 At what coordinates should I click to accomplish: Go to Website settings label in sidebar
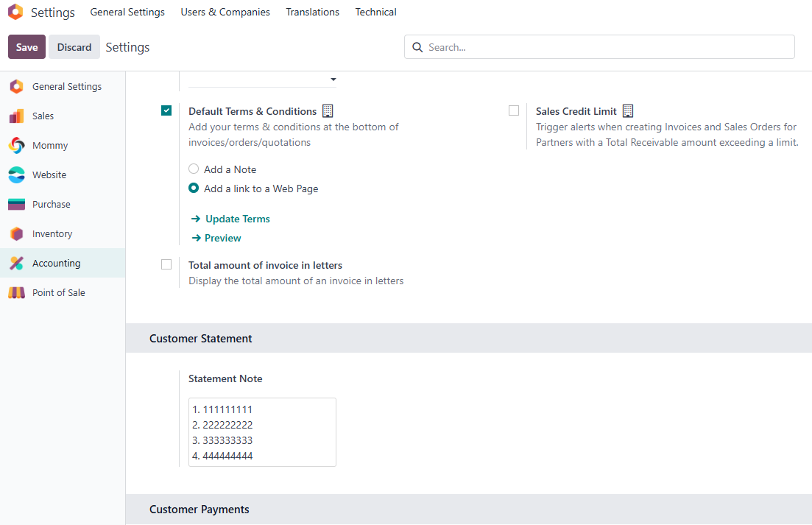(49, 175)
